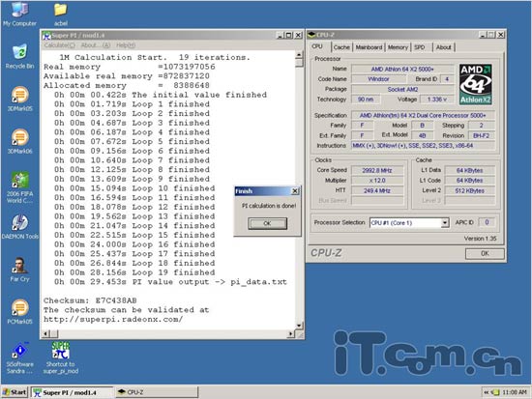Open the SiSoftware Sandra shortcut

19,358
